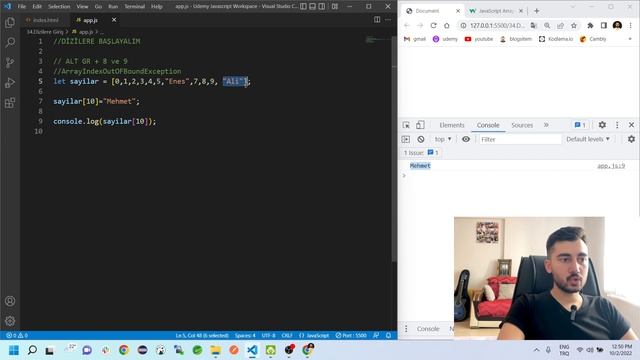Select the 34.Dizilere Giriş breadcrumb folder
The image size is (640, 360).
point(45,32)
